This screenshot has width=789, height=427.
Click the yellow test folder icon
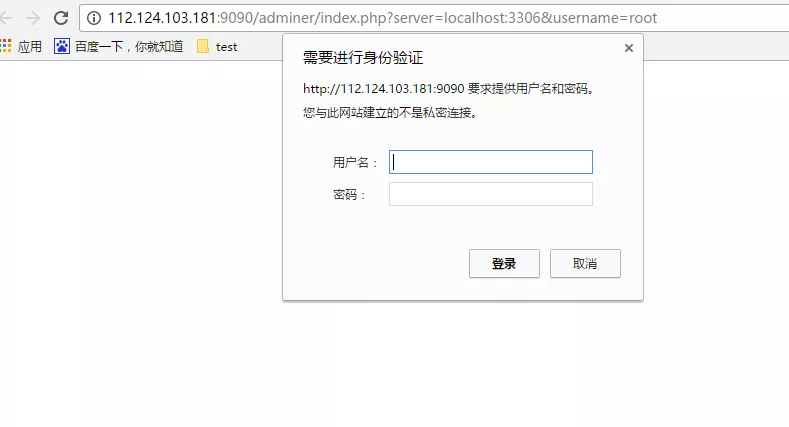(x=203, y=46)
